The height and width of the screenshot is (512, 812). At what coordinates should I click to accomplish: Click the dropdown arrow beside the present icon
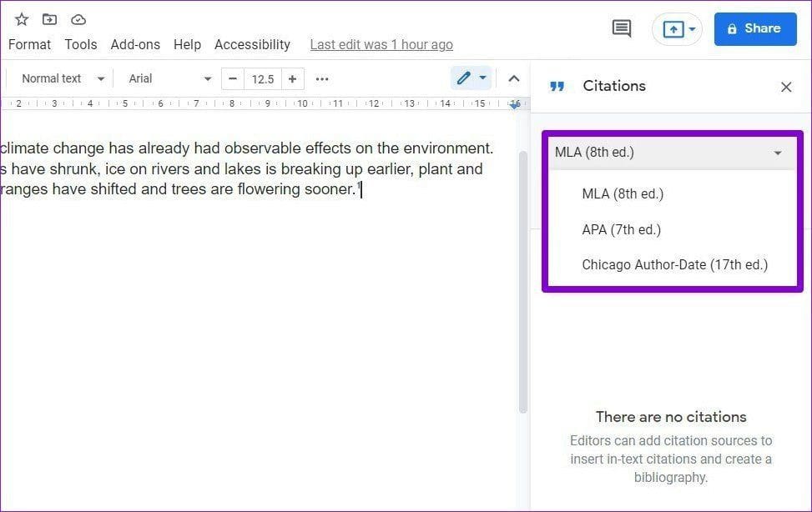click(692, 29)
